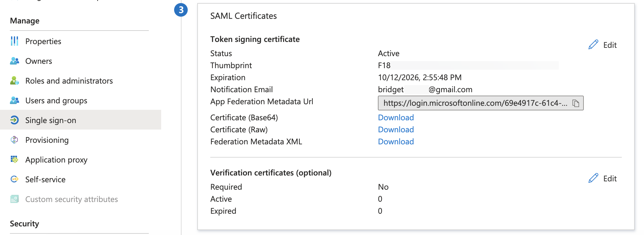This screenshot has width=644, height=235.
Task: Select the Federation Metadata Url field
Action: point(475,103)
